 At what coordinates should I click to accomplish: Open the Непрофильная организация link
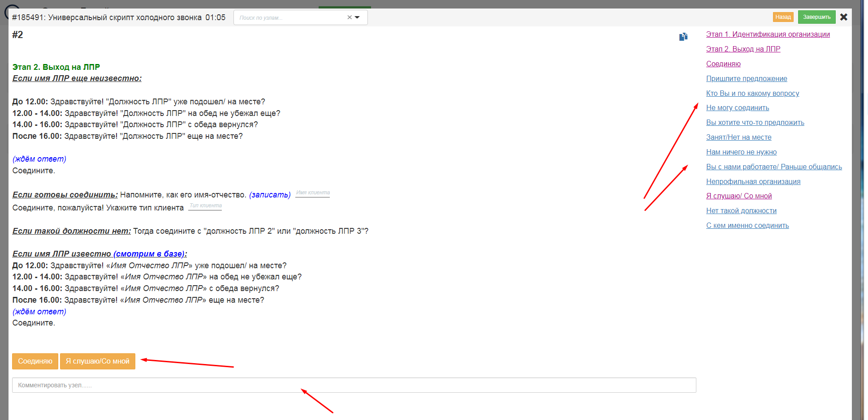(x=753, y=182)
